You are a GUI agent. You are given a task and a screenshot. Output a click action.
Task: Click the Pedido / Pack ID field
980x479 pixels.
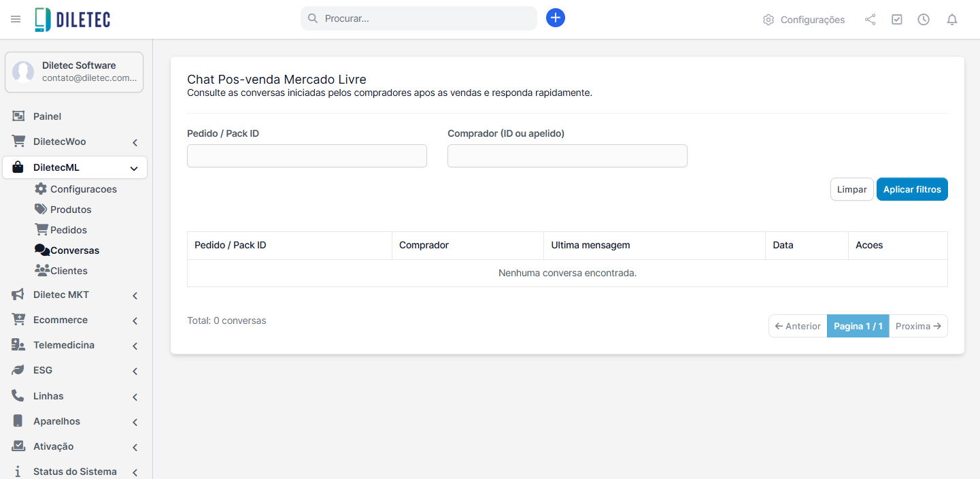pyautogui.click(x=307, y=156)
